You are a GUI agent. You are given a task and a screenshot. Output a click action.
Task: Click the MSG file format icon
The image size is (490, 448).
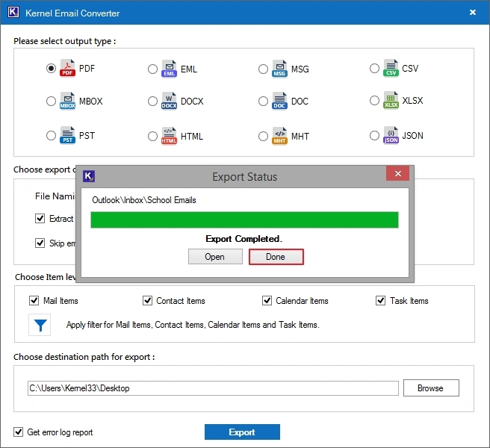tap(279, 69)
